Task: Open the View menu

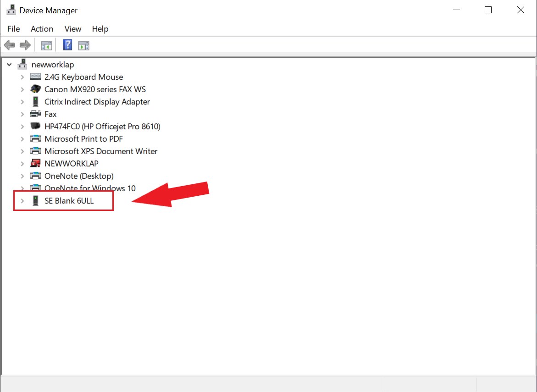Action: click(x=72, y=29)
